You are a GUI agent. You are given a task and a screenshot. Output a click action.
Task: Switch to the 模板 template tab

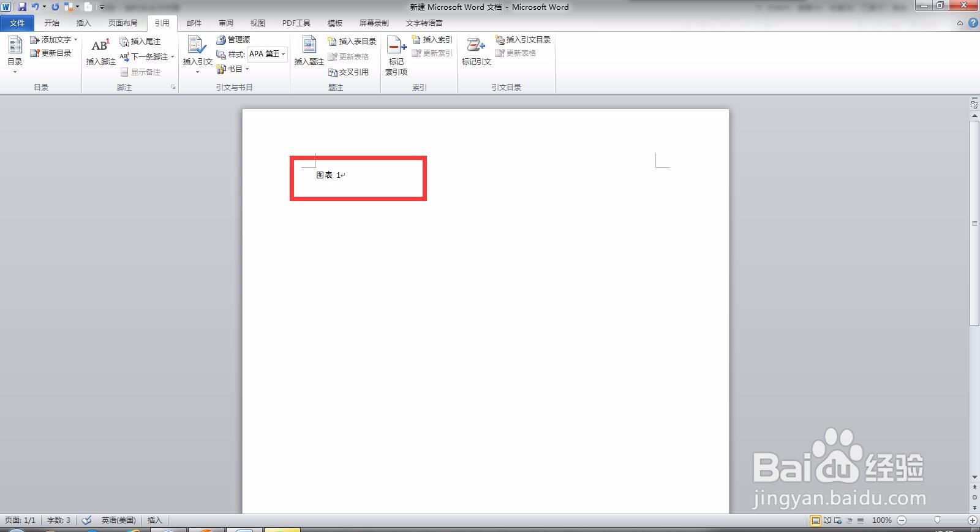pos(335,23)
